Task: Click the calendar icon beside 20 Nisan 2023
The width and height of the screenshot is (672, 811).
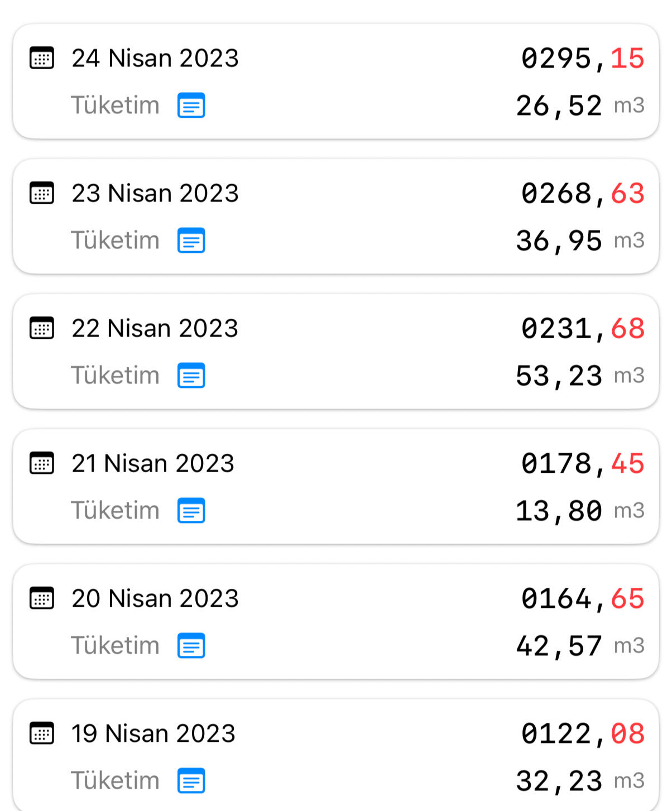Action: coord(42,598)
